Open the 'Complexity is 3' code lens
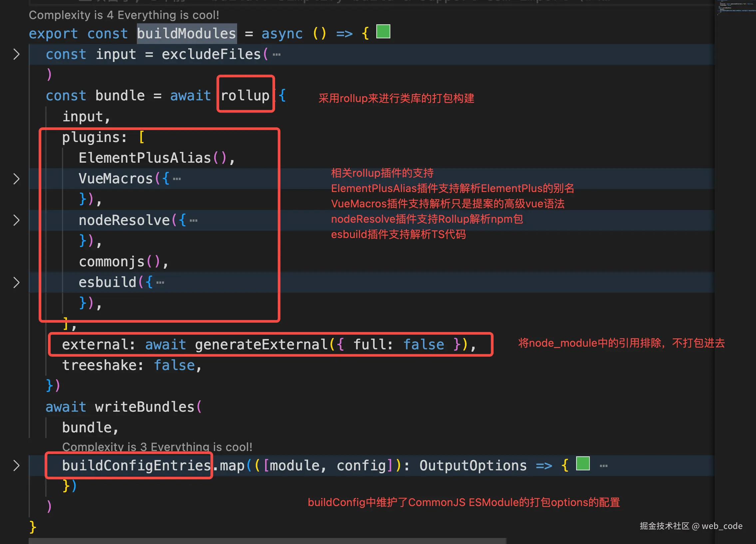Screen dimensions: 756x544 pyautogui.click(x=157, y=447)
